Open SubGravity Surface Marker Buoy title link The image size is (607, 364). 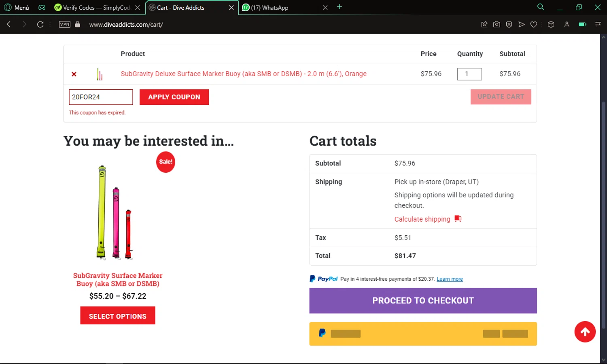pos(118,279)
